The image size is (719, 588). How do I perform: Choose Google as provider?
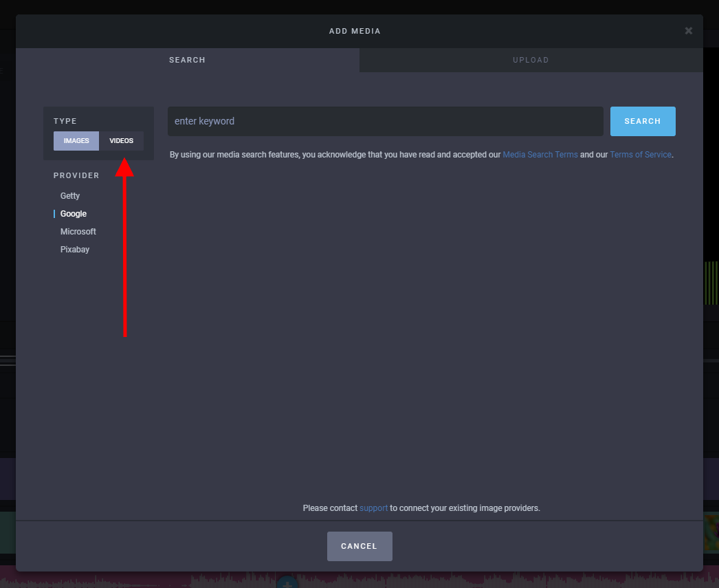point(74,214)
